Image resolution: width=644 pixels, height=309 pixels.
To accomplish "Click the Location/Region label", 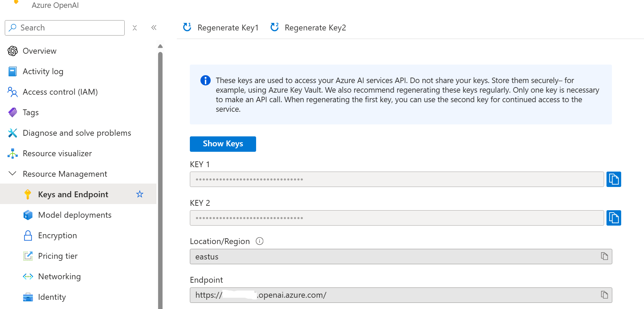I will 220,241.
